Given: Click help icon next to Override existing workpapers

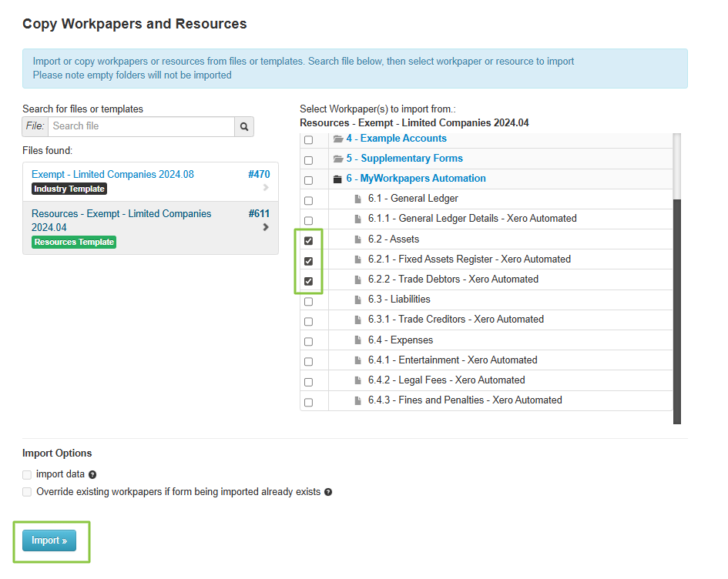Looking at the screenshot, I should pos(328,492).
